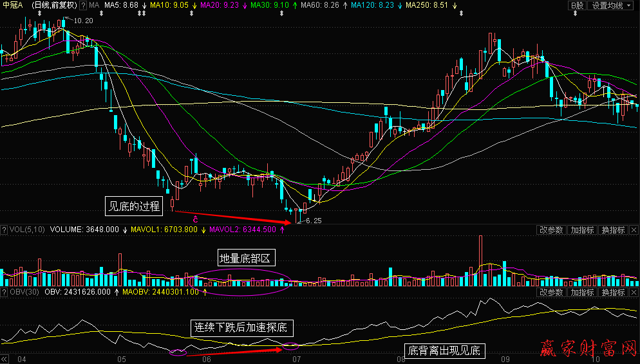Click the pink C marker under the candlesticks
The height and width of the screenshot is (364, 640).
pyautogui.click(x=194, y=220)
